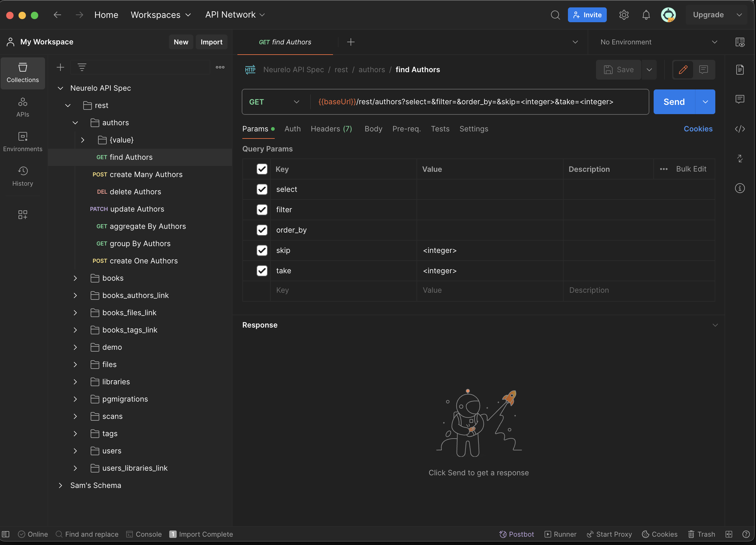
Task: Click the Cookies link
Action: [x=698, y=129]
